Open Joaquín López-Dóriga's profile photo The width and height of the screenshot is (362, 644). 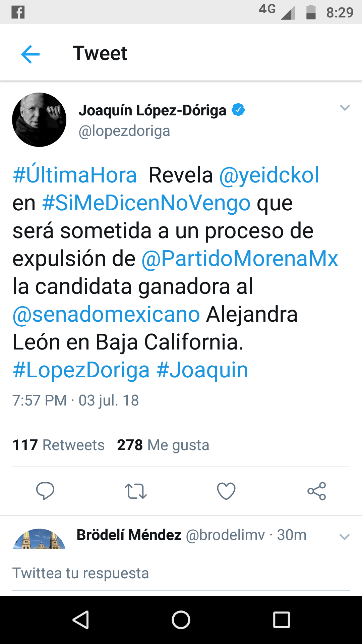[x=39, y=120]
